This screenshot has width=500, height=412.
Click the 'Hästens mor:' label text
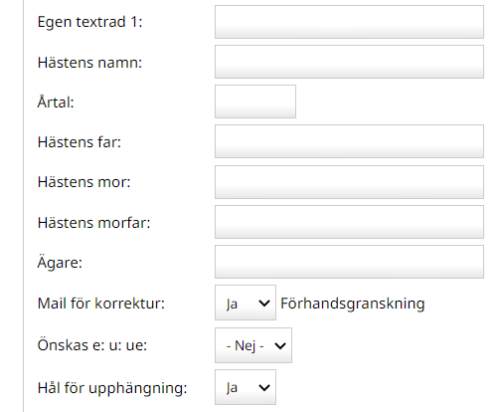[84, 182]
